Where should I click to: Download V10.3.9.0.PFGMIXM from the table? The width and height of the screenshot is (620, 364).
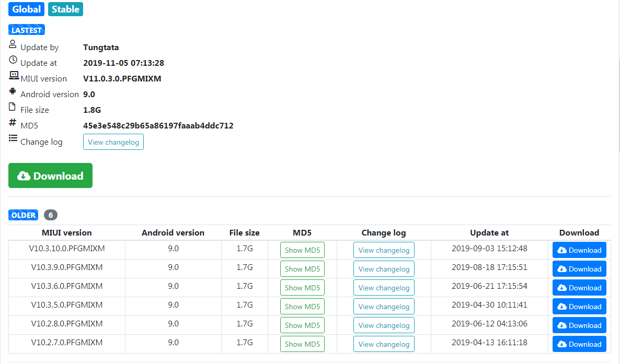point(579,269)
